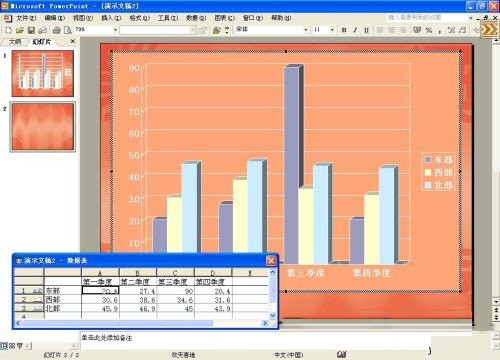Click the Print icon in the toolbar
500x360 pixels.
point(56,30)
